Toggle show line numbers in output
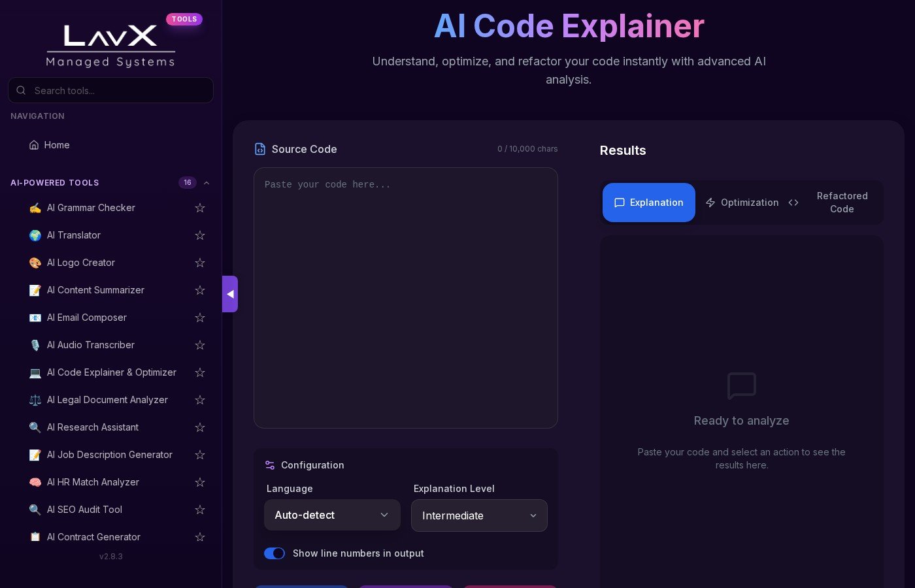 (x=274, y=553)
